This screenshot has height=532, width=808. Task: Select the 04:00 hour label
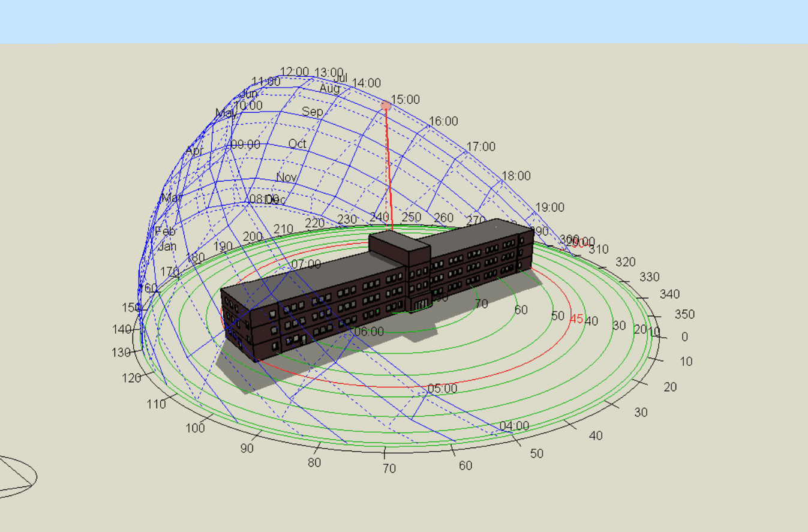pos(514,426)
